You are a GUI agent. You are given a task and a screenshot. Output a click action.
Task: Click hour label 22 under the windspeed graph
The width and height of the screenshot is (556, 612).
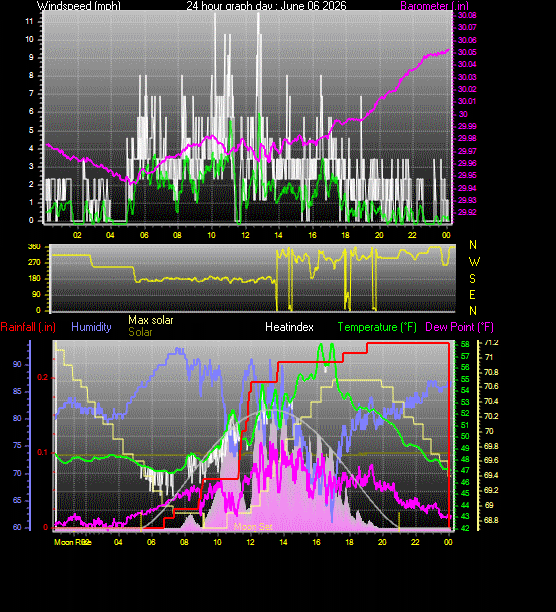click(x=412, y=235)
